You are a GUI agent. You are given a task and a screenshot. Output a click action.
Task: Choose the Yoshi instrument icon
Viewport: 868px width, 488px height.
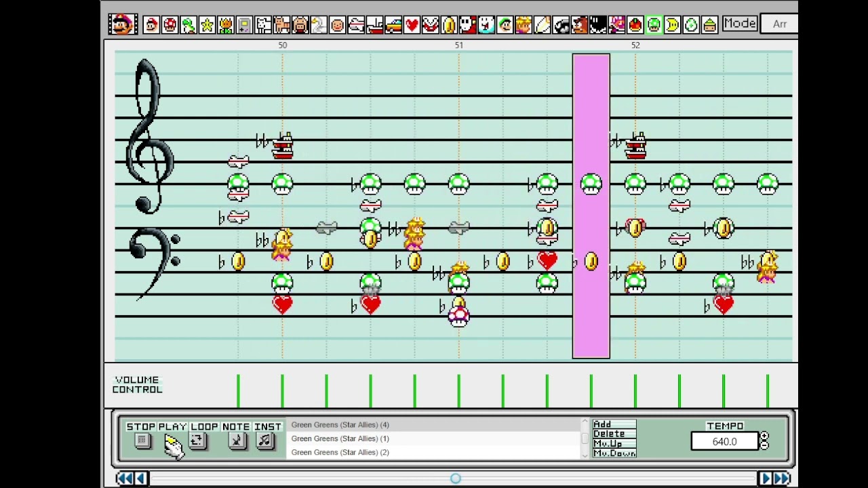[x=189, y=25]
